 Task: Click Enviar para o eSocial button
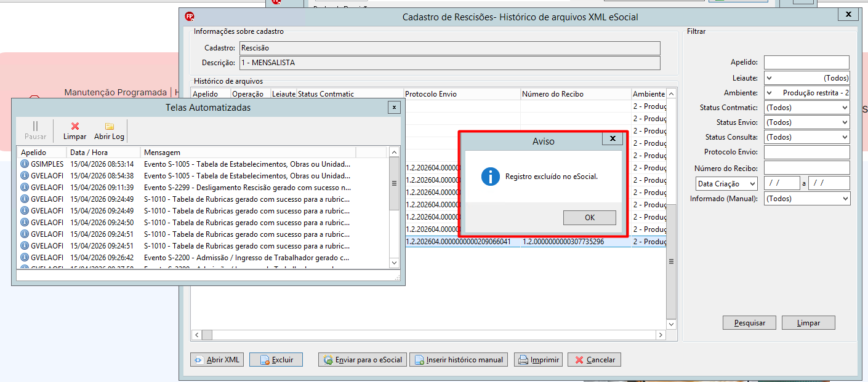363,360
